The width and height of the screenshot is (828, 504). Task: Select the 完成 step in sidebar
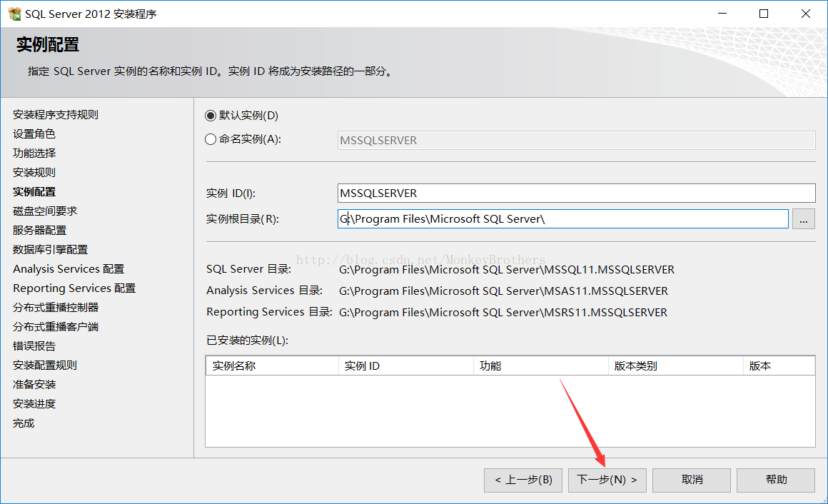[24, 424]
